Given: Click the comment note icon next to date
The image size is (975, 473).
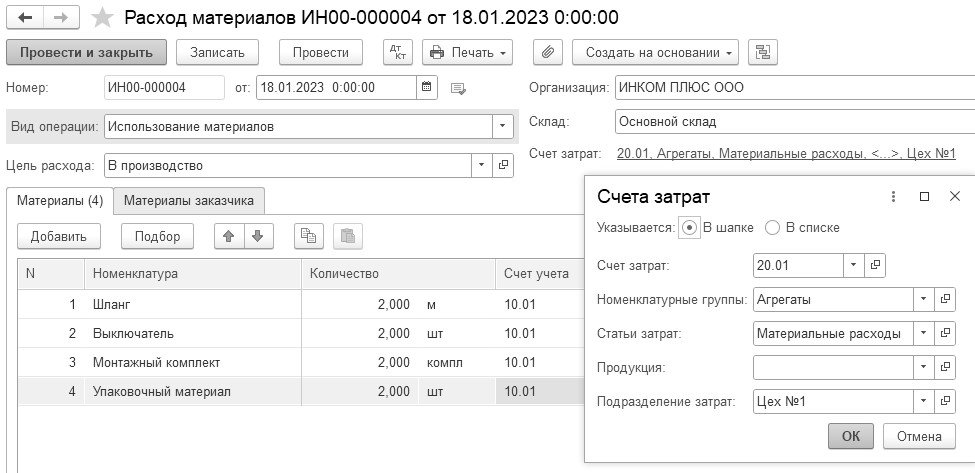Looking at the screenshot, I should (x=458, y=88).
